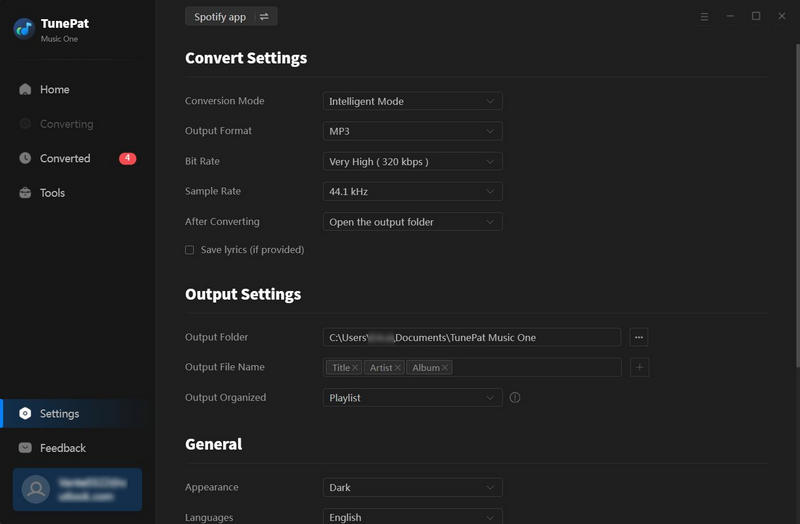Expand the Conversion Mode dropdown
800x524 pixels.
click(412, 101)
